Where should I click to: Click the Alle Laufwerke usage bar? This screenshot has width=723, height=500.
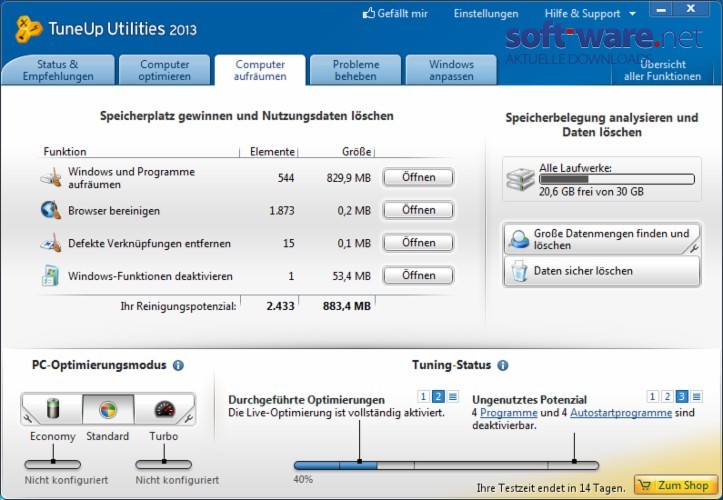[617, 179]
